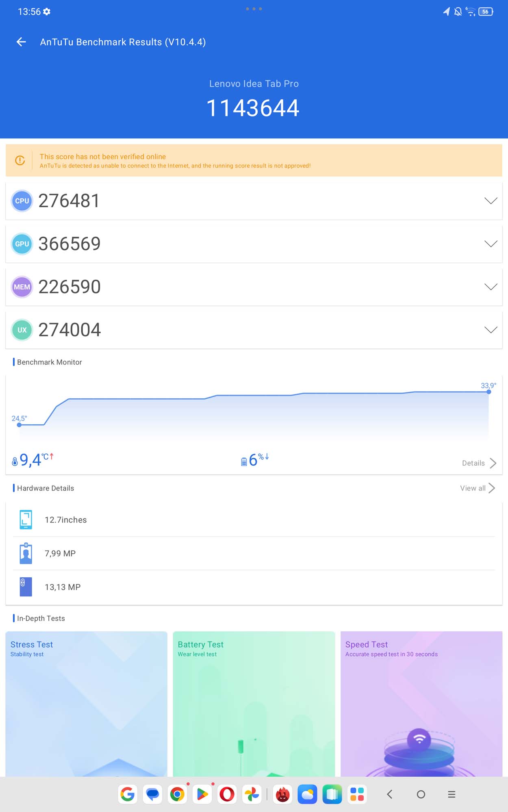Tap the battery drop icon

coord(244,462)
